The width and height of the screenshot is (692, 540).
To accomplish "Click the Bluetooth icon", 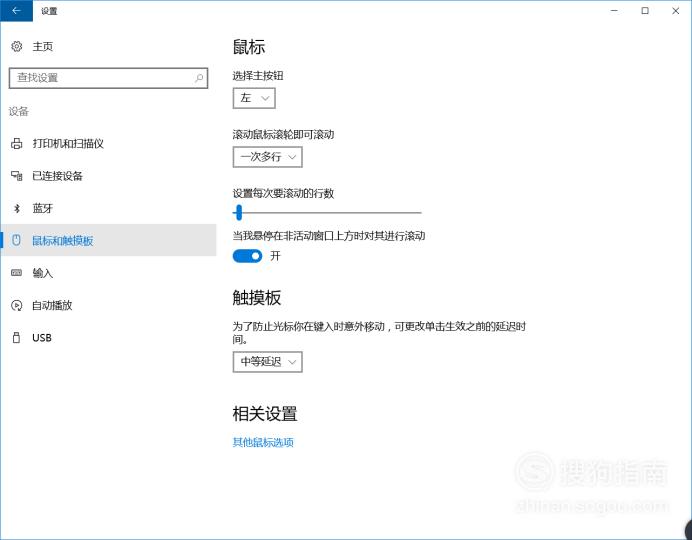I will [17, 208].
